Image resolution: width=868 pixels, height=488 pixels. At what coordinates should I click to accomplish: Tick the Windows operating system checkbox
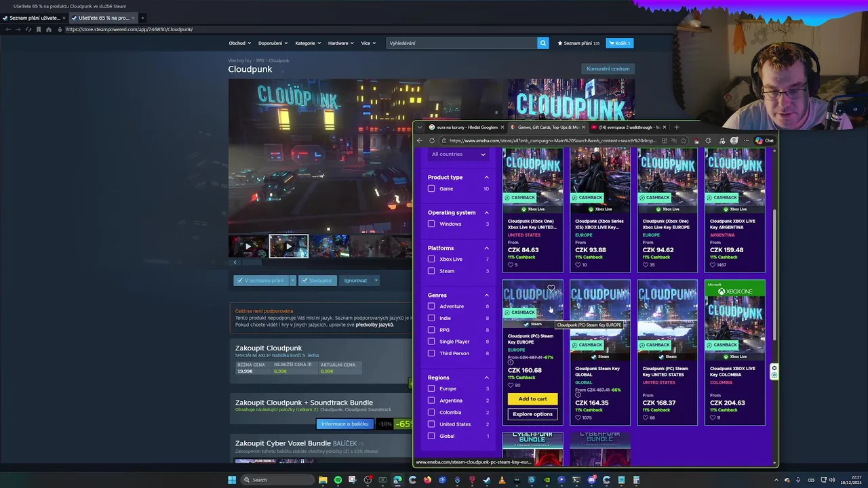coord(431,224)
